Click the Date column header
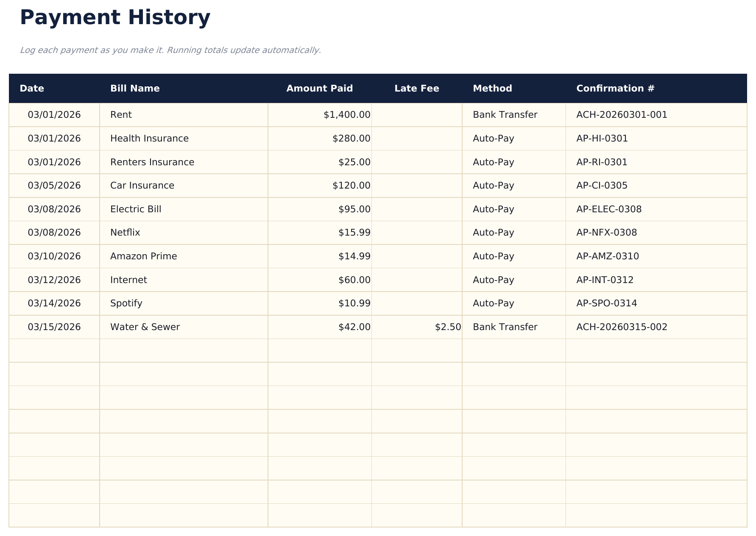Image resolution: width=756 pixels, height=536 pixels. [x=32, y=88]
